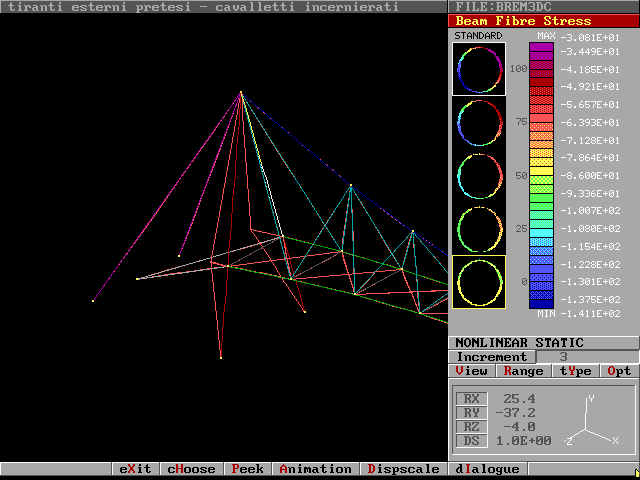Click the solid cyan legend swatch
Screen dimensions: 640x480
point(541,233)
